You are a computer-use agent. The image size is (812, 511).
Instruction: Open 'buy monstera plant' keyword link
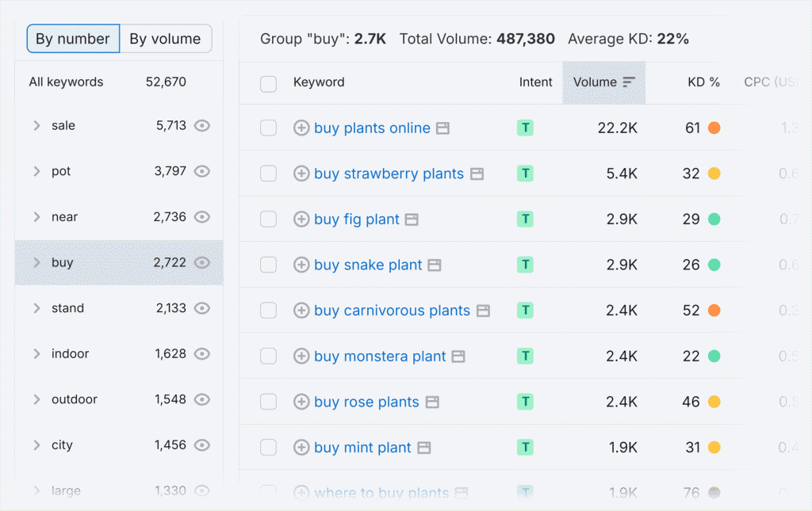pos(380,356)
